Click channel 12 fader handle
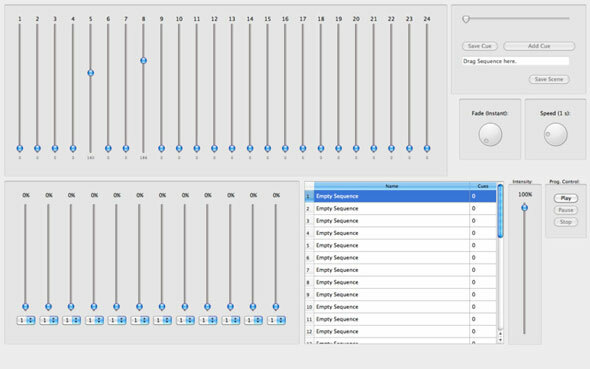 click(x=214, y=149)
